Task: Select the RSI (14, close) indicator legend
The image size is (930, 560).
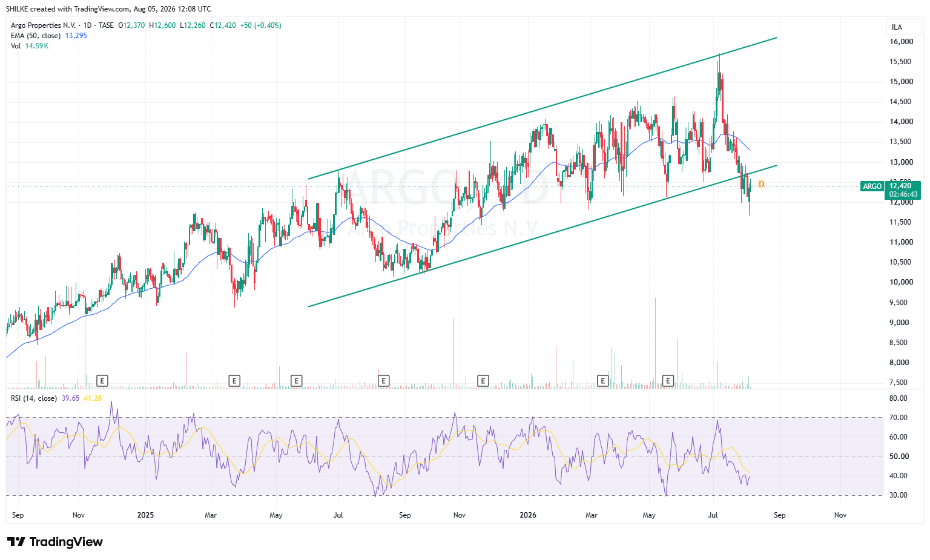Action: (x=34, y=398)
